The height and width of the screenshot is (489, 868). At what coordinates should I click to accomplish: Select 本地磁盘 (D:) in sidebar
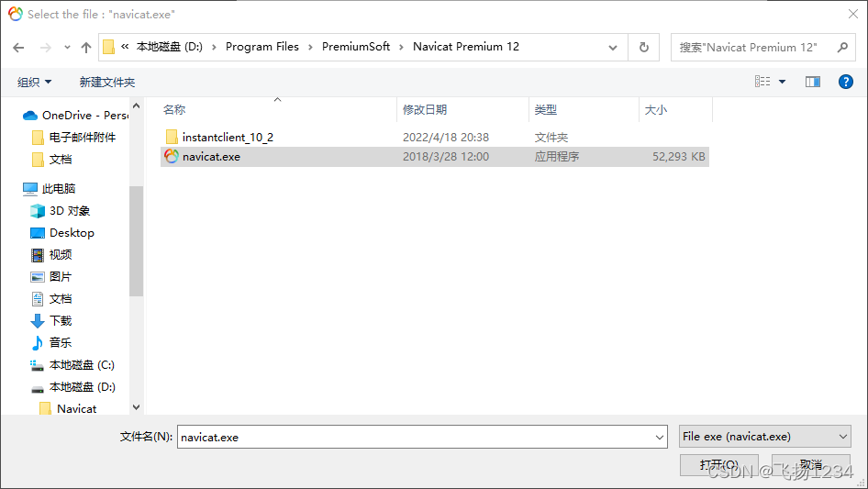(72, 387)
